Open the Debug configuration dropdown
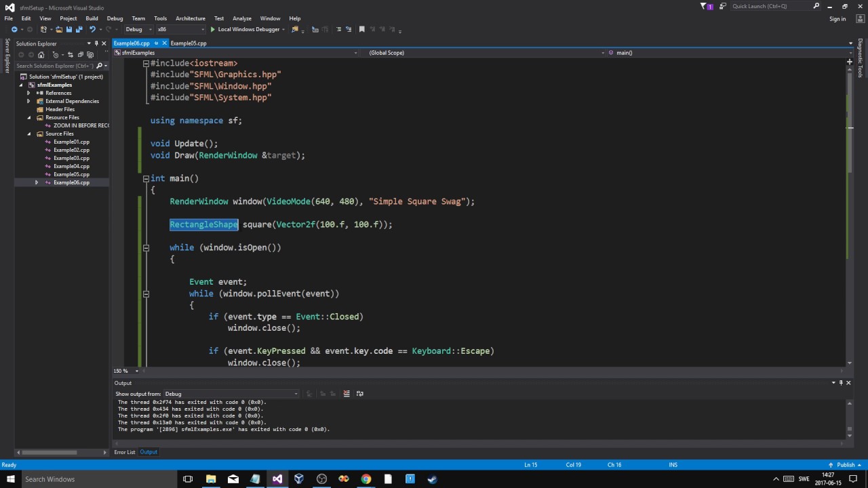 pos(139,29)
